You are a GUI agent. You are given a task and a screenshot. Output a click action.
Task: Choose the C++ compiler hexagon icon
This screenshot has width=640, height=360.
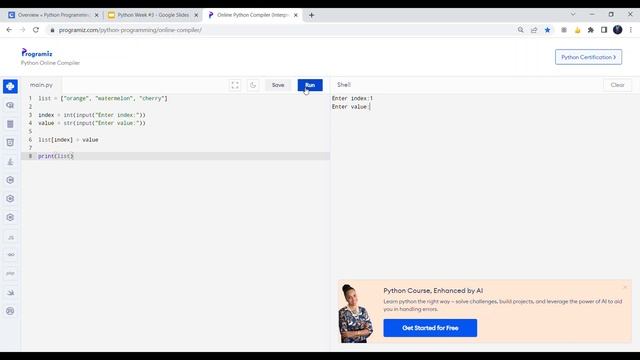click(x=10, y=199)
